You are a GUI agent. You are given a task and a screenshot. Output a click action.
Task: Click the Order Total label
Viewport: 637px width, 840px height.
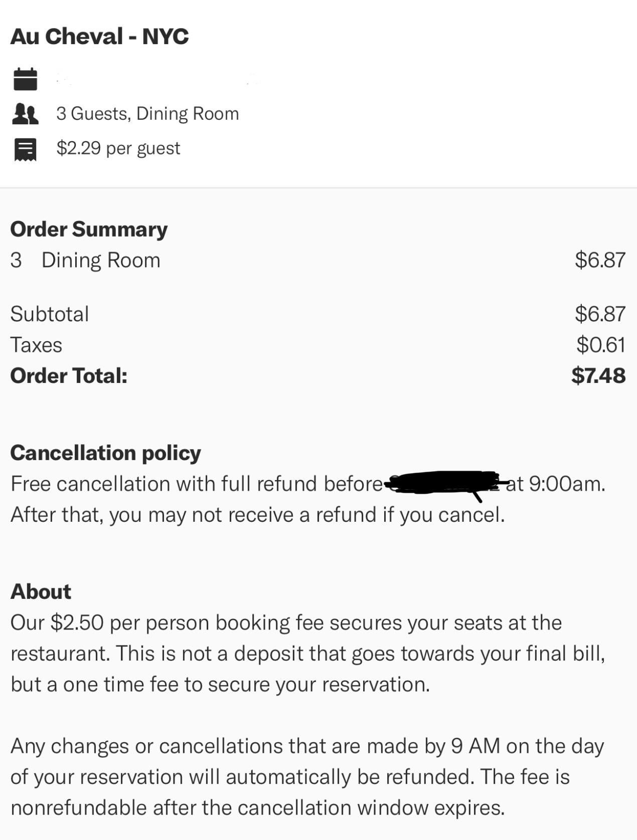tap(69, 376)
